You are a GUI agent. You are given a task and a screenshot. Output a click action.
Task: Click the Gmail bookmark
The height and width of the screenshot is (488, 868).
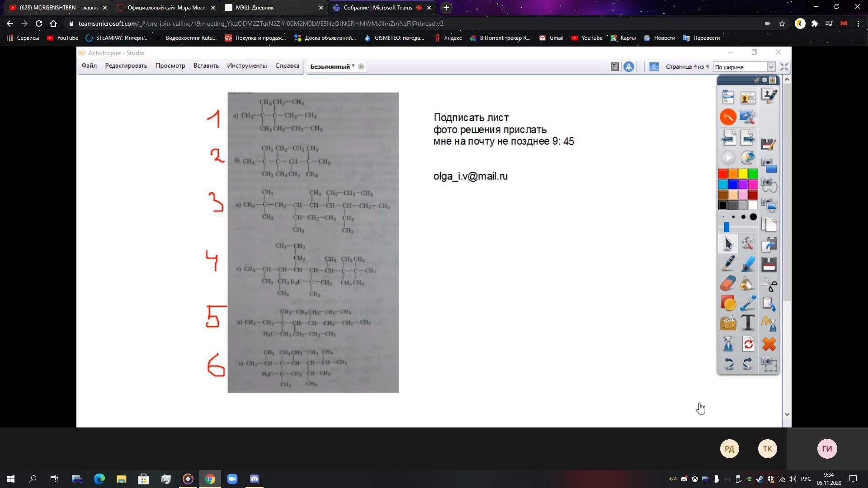click(x=551, y=38)
